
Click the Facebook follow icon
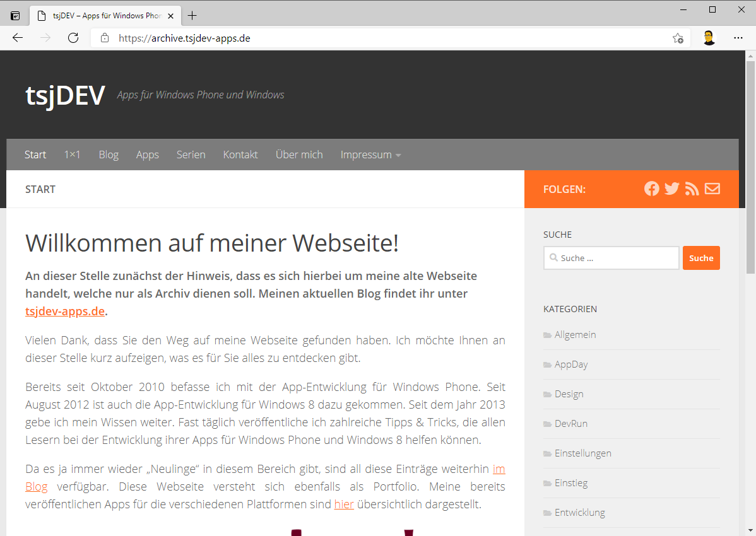[651, 189]
